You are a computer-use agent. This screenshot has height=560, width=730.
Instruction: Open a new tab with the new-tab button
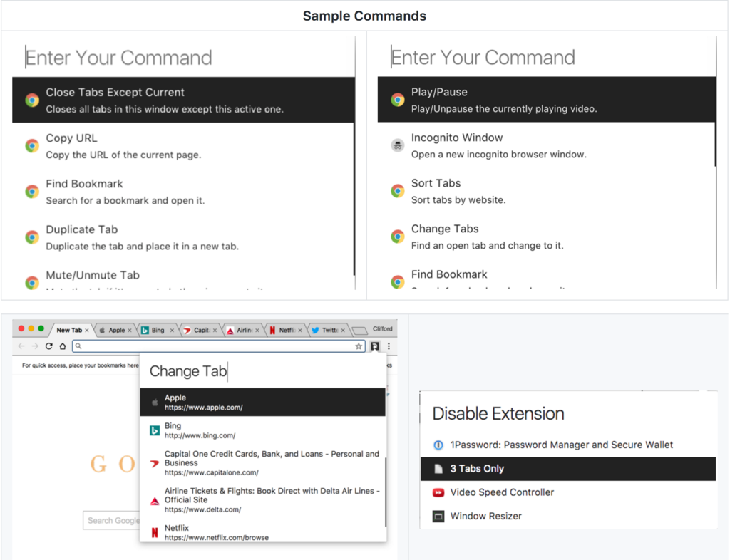click(359, 331)
